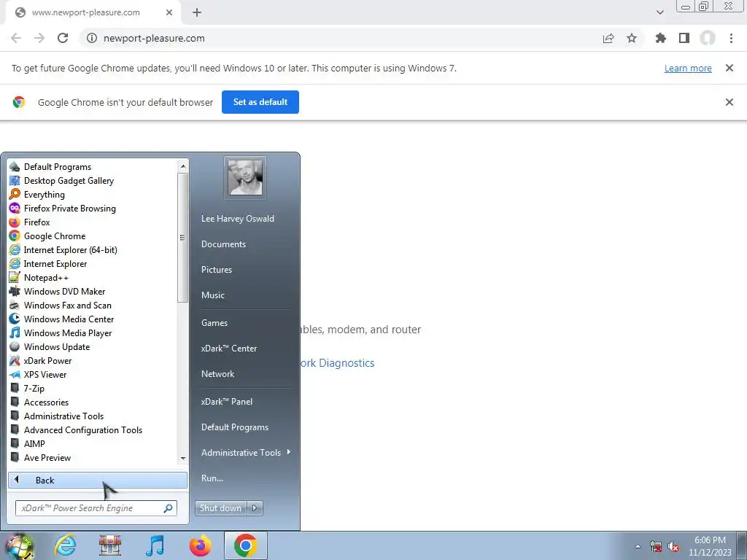Click the Shut down button
The width and height of the screenshot is (747, 560).
click(x=221, y=508)
